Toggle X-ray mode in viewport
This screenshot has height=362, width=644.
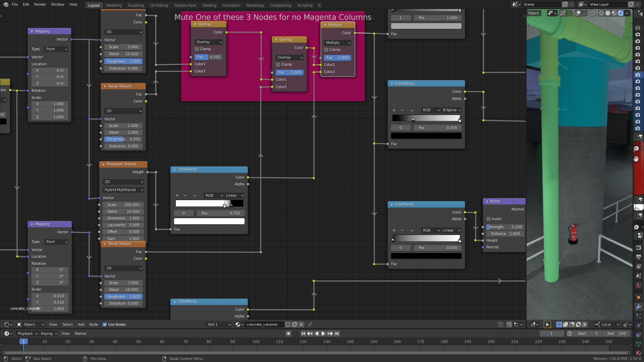coord(593,13)
